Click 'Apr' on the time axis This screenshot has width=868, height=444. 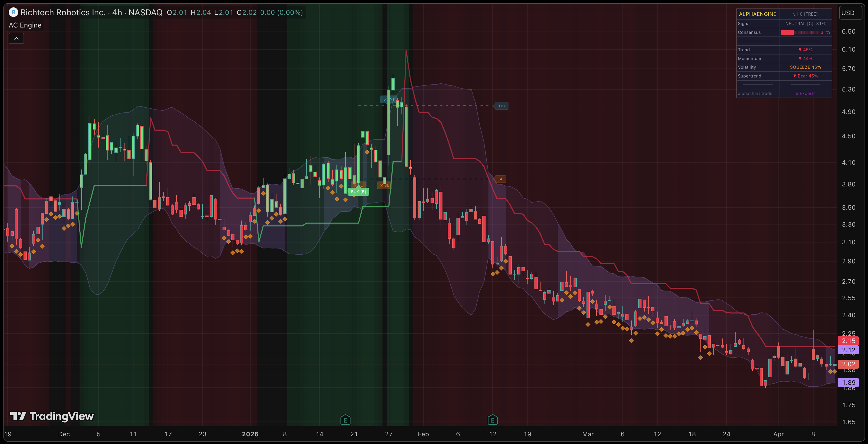(778, 434)
